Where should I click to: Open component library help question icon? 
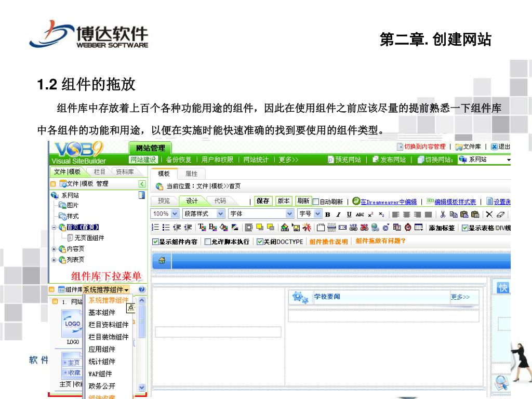[x=142, y=289]
